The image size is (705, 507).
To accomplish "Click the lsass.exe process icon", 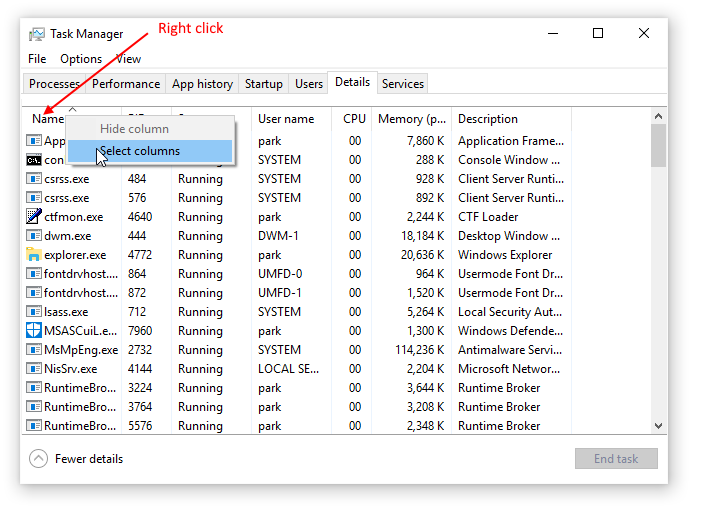I will pos(34,312).
